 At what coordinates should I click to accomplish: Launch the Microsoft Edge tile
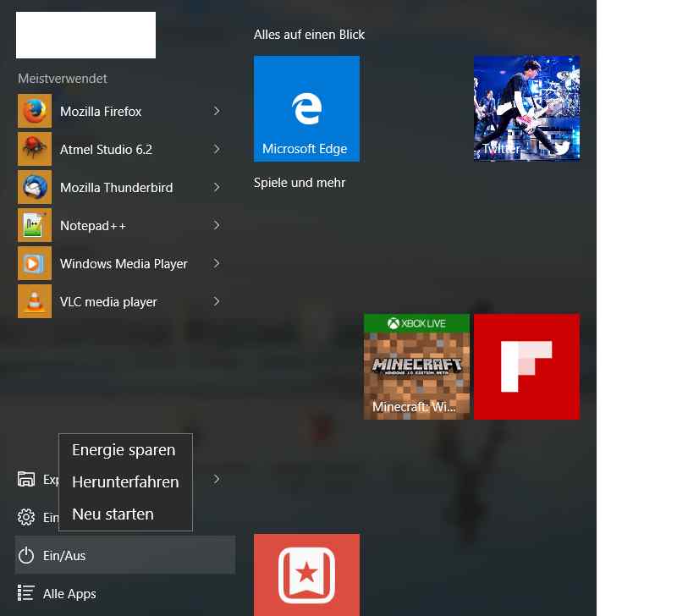306,109
